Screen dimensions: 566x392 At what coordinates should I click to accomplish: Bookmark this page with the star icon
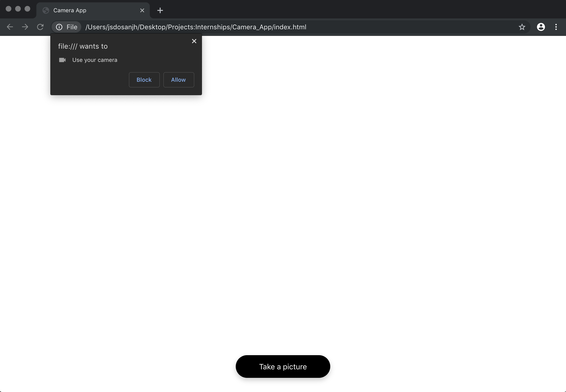pyautogui.click(x=522, y=27)
